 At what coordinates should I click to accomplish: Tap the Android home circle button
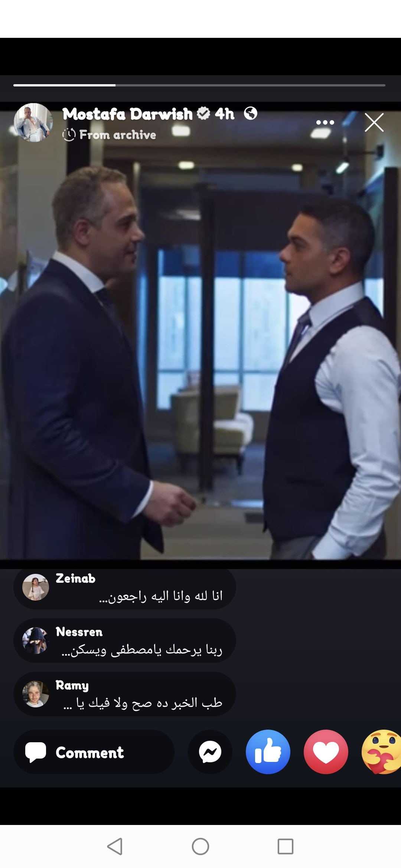tap(200, 846)
